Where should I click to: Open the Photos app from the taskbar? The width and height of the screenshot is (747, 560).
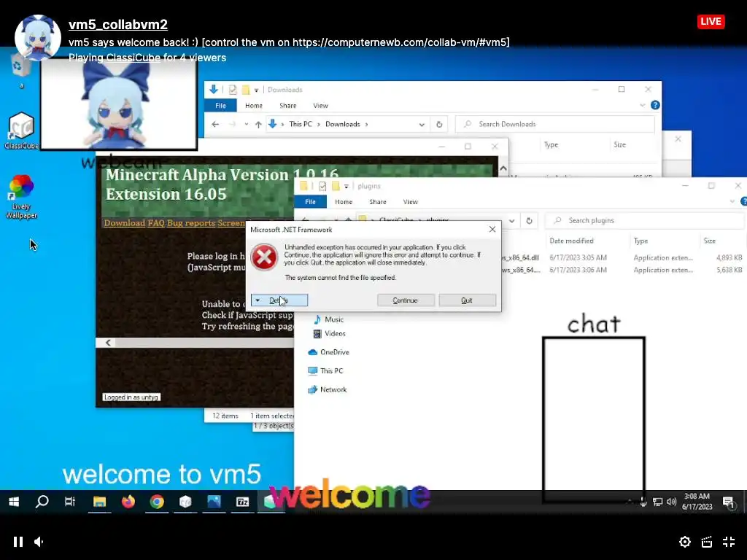tap(214, 502)
